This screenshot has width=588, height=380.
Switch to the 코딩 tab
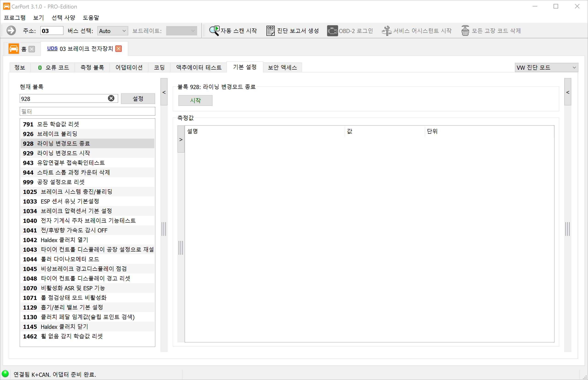click(159, 67)
